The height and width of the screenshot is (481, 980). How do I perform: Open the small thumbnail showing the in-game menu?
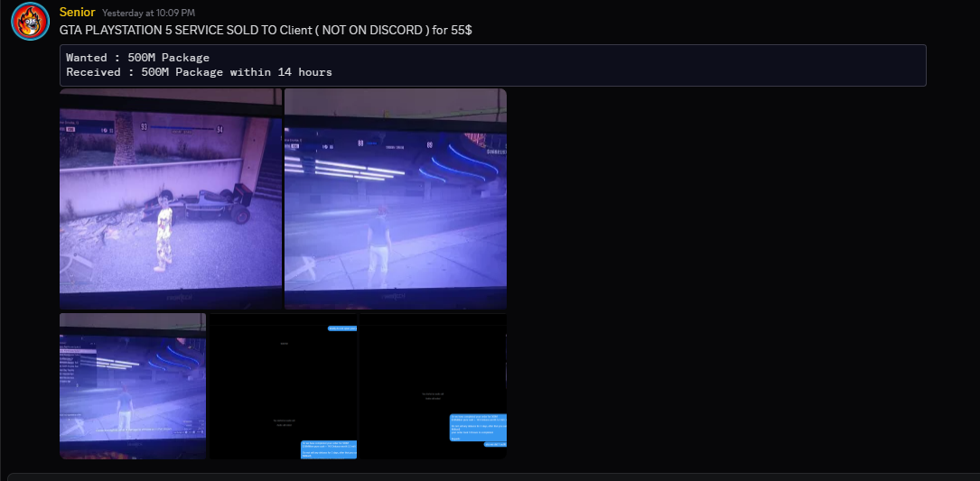tap(133, 385)
